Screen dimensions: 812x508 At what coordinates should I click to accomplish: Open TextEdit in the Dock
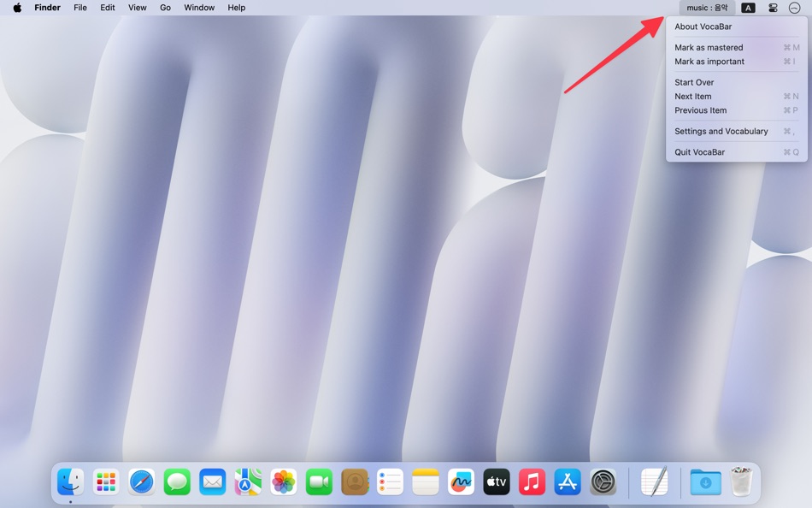tap(654, 482)
